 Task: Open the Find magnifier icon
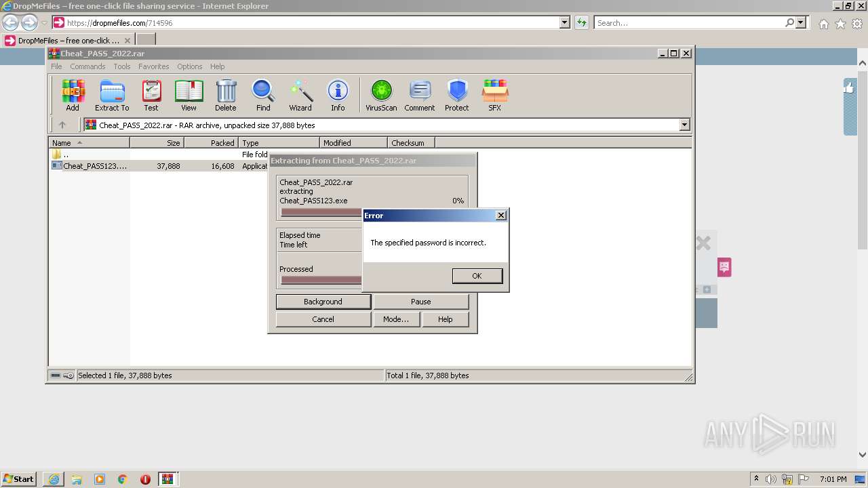click(x=263, y=95)
